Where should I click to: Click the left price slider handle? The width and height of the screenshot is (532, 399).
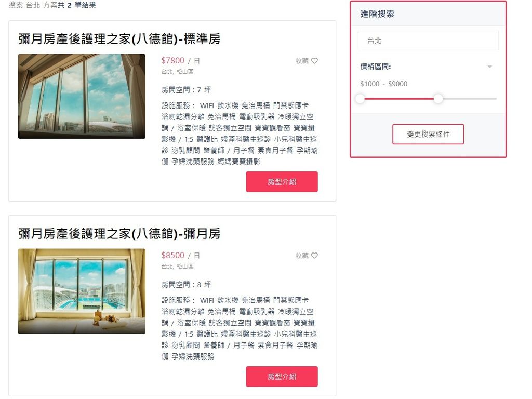coord(360,99)
